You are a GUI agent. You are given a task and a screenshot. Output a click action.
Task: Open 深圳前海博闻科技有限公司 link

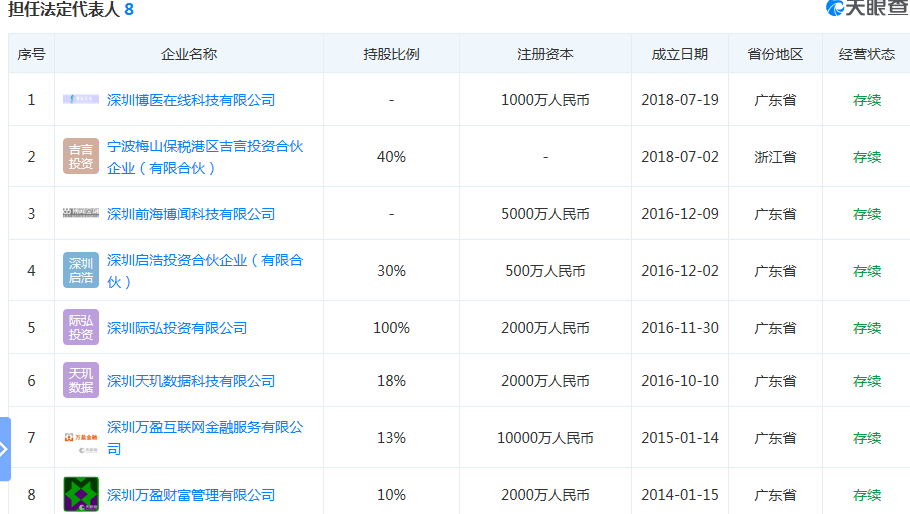coord(190,214)
